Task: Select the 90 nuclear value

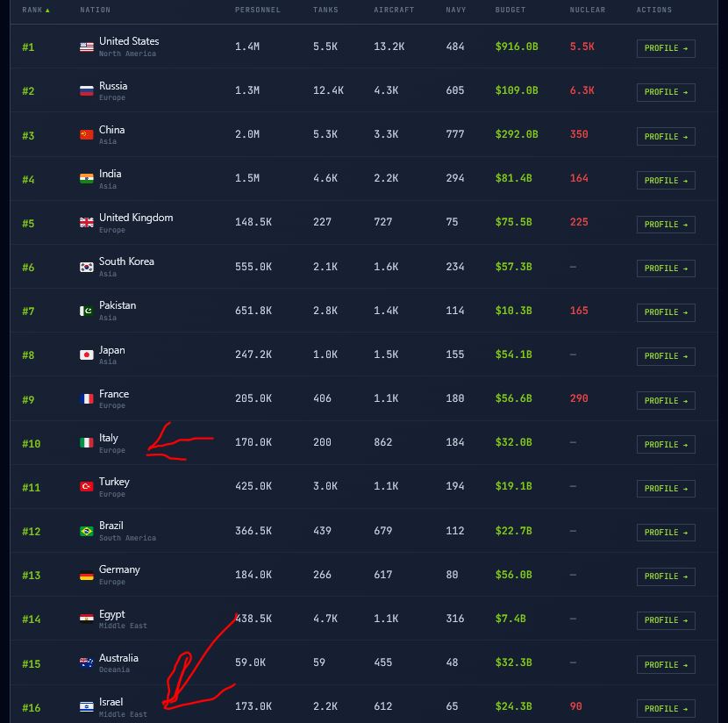Action: click(575, 706)
